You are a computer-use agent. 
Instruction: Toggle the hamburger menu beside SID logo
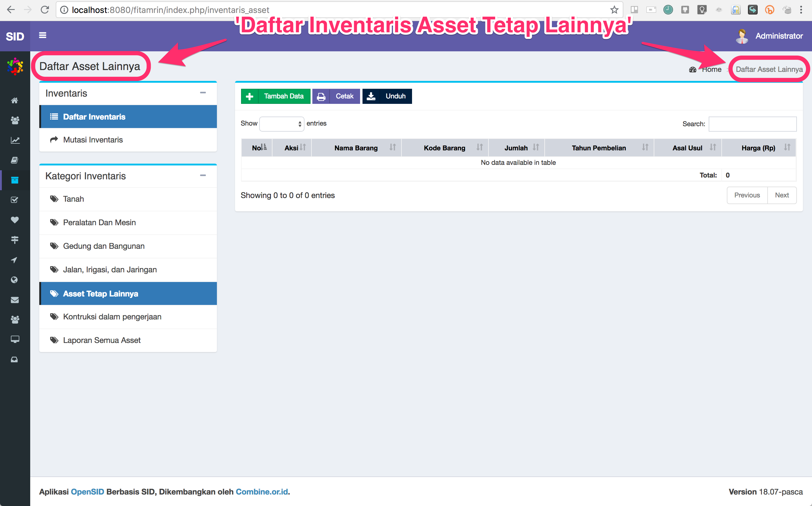coord(43,35)
